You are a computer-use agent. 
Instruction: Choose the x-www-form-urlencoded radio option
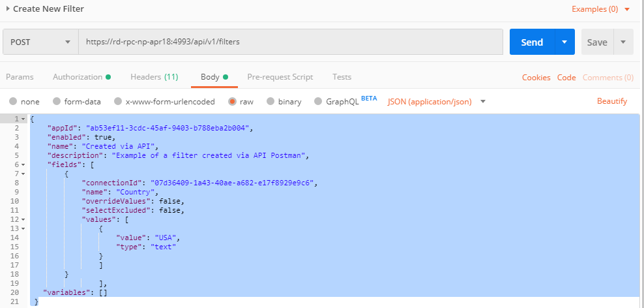tap(118, 102)
